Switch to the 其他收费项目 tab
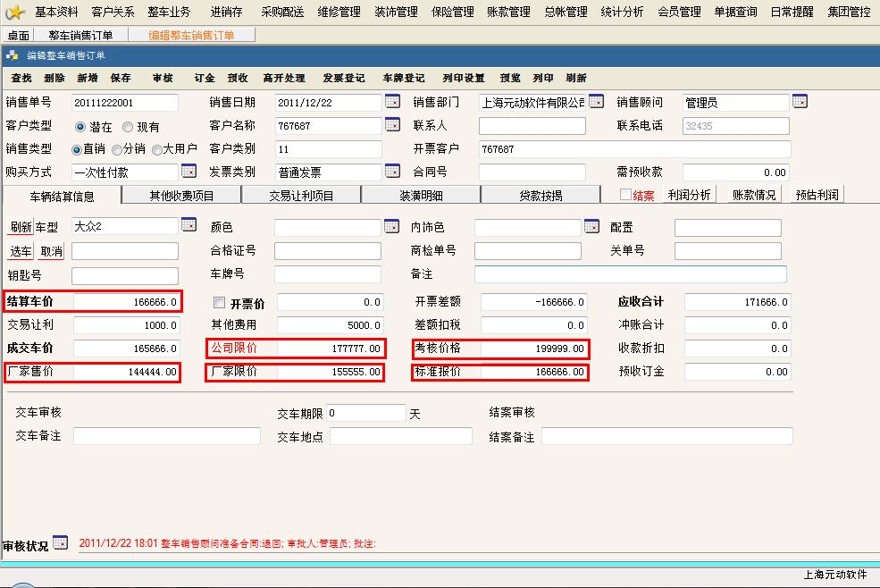Image resolution: width=880 pixels, height=588 pixels. click(181, 195)
